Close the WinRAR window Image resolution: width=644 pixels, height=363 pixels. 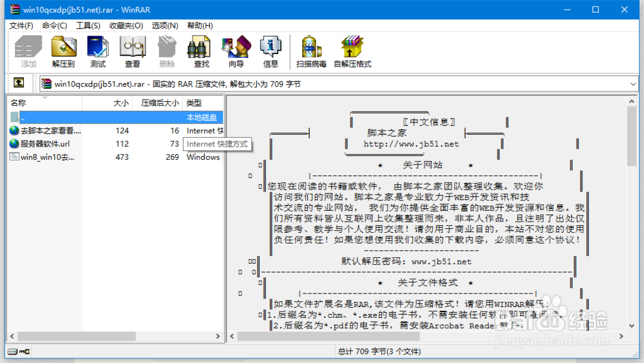click(x=624, y=10)
